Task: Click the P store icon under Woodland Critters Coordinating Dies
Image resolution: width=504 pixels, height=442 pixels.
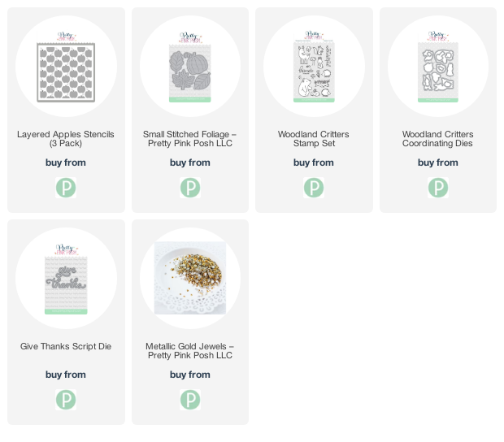Action: click(438, 188)
